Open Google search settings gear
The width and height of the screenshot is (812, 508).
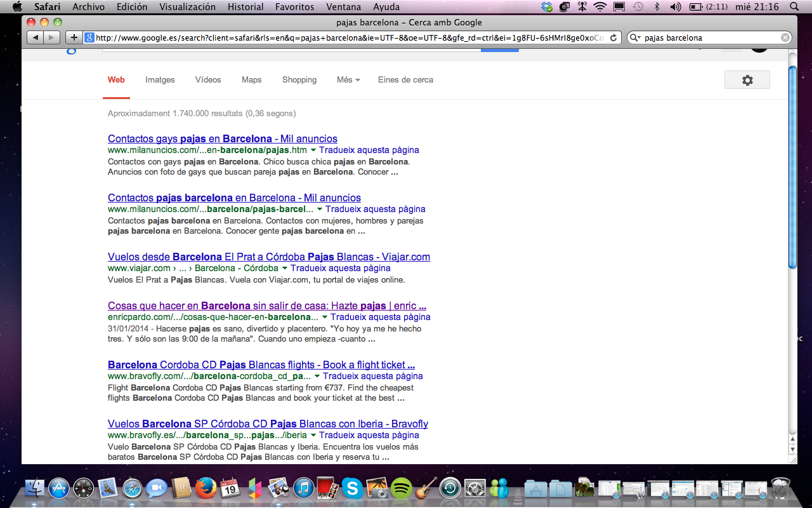click(x=747, y=80)
